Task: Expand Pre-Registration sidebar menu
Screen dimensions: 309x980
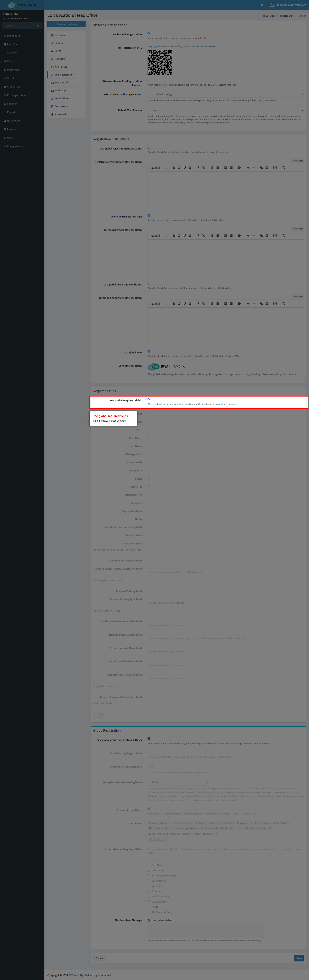Action: tap(22, 95)
